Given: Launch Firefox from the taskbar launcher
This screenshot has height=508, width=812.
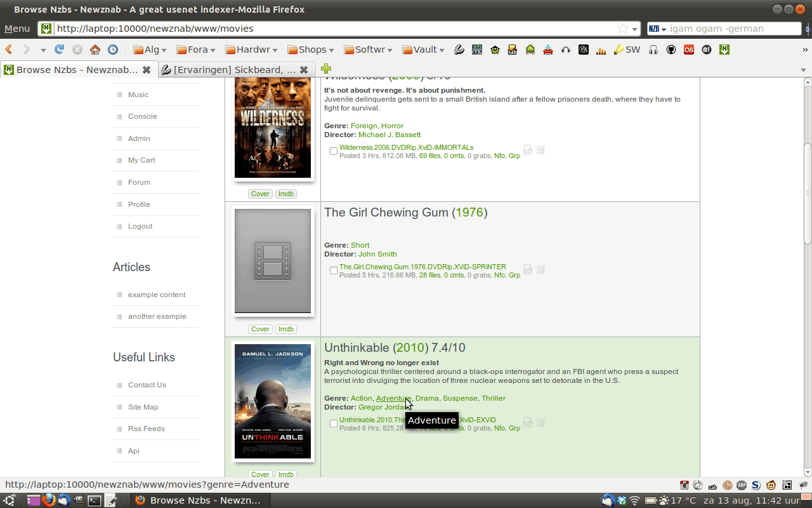Looking at the screenshot, I should click(48, 500).
